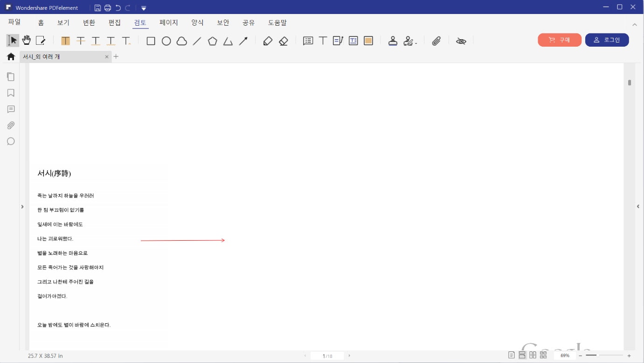Open the Comments panel
The height and width of the screenshot is (363, 644).
pyautogui.click(x=11, y=109)
